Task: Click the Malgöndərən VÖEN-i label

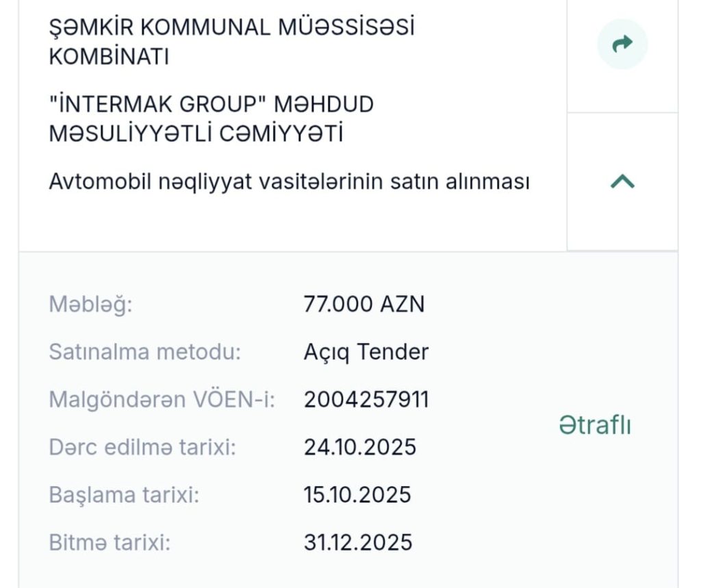Action: tap(162, 399)
